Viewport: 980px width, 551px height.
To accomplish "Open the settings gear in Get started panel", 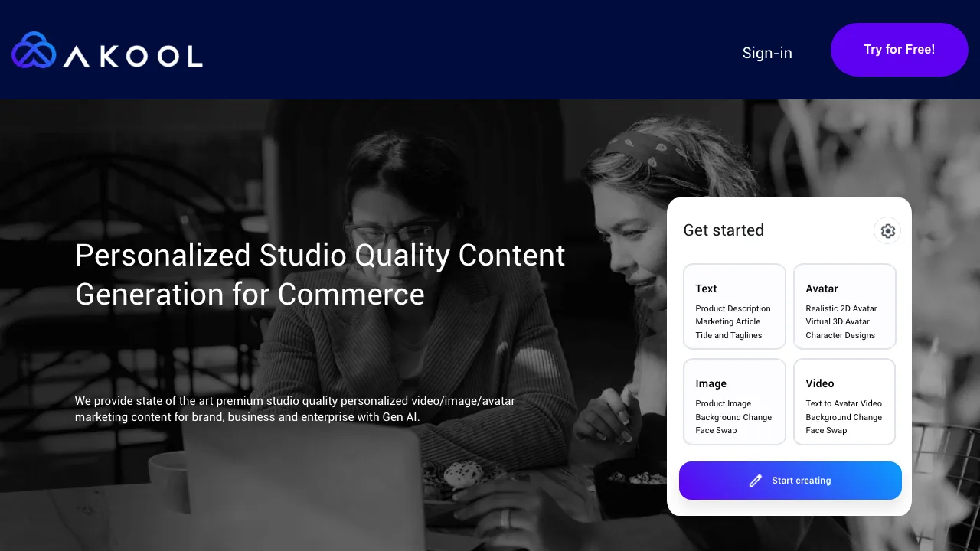I will [887, 230].
